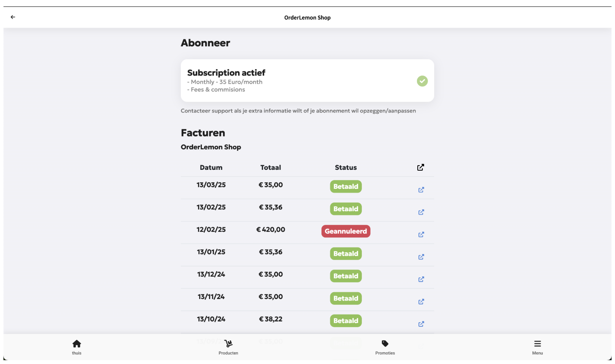Click the external link icon in table header

coord(420,168)
